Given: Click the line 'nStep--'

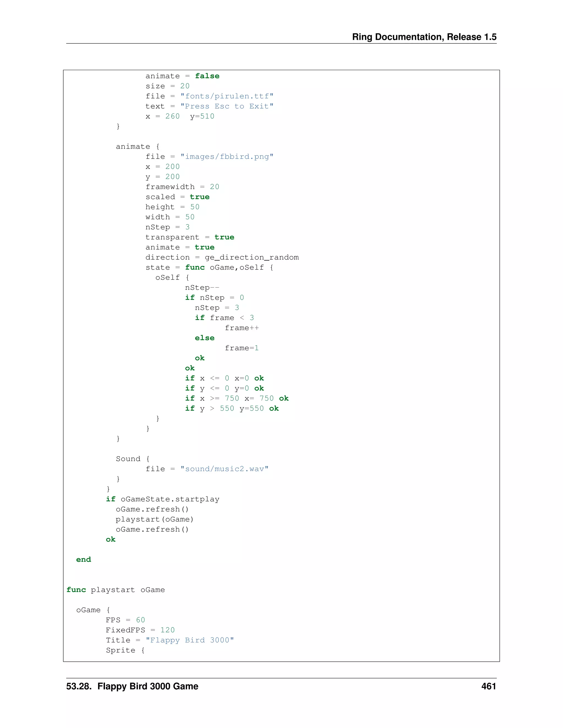Looking at the screenshot, I should pos(202,288).
